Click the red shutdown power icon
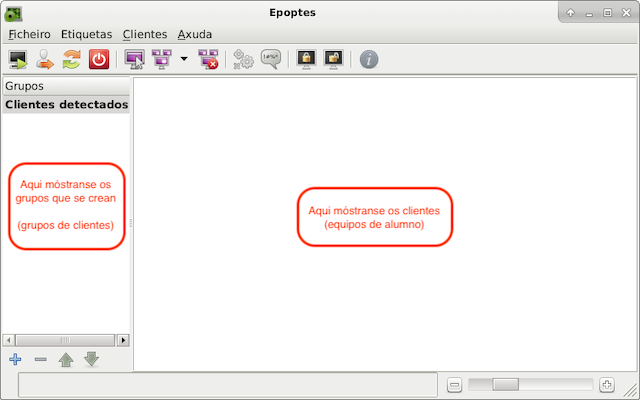This screenshot has width=640, height=400. pos(98,60)
